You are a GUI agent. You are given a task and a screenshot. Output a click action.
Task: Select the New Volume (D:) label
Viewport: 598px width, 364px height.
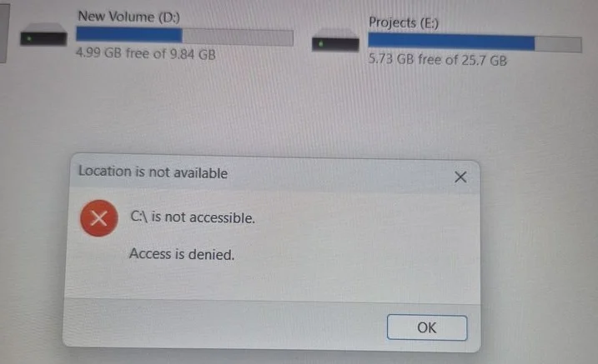point(129,17)
